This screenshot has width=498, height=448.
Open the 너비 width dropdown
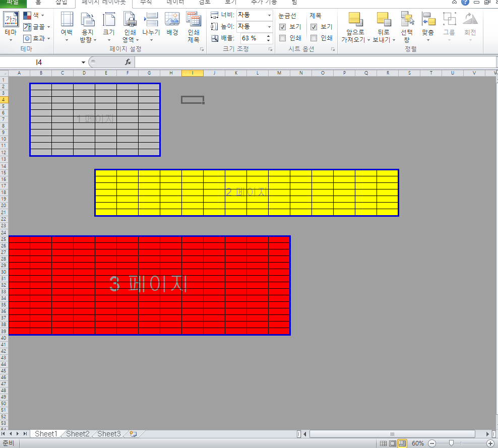tap(269, 15)
